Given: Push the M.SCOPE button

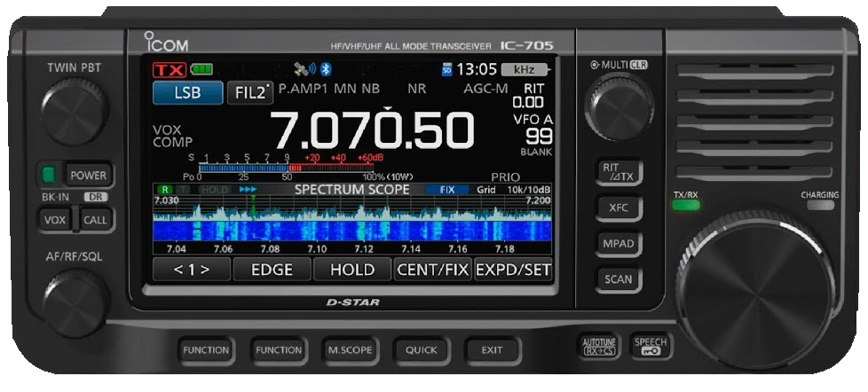Looking at the screenshot, I should (350, 350).
